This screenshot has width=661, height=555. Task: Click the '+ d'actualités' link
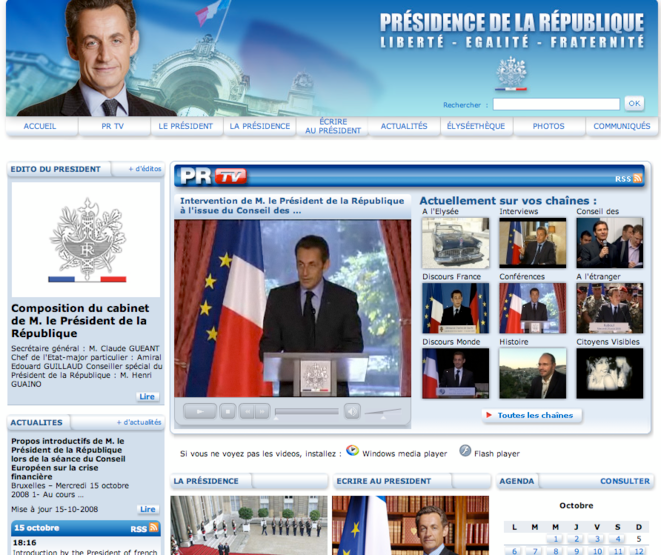(x=139, y=422)
